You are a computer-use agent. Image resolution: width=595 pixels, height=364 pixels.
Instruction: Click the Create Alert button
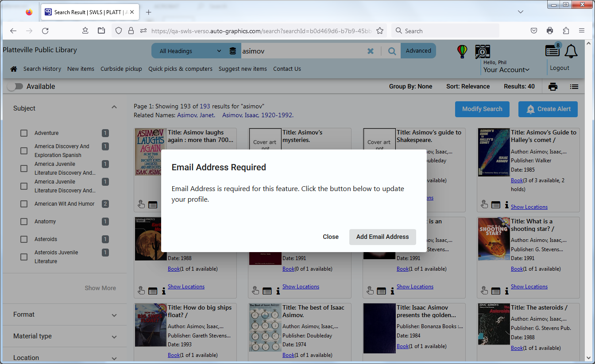click(548, 109)
